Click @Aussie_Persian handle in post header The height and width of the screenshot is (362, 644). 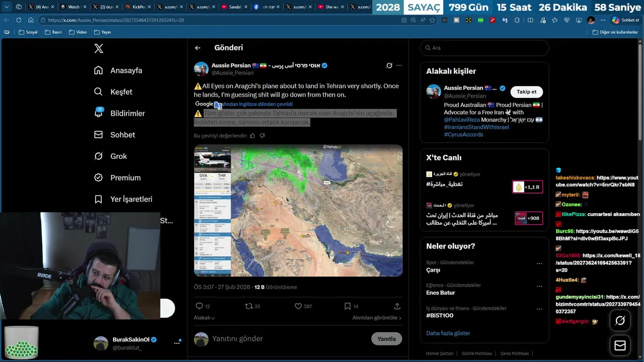(x=232, y=73)
